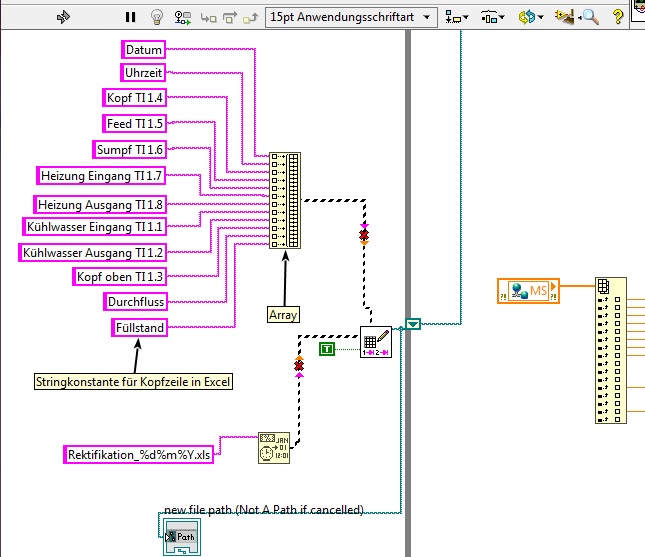Image resolution: width=645 pixels, height=557 pixels.
Task: Toggle the green True boolean constant
Action: point(327,348)
